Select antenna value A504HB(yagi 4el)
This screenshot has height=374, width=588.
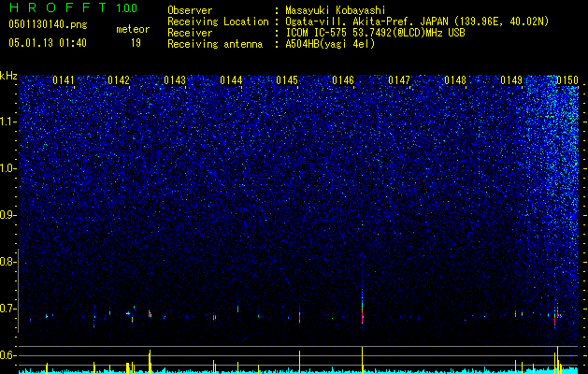click(330, 44)
